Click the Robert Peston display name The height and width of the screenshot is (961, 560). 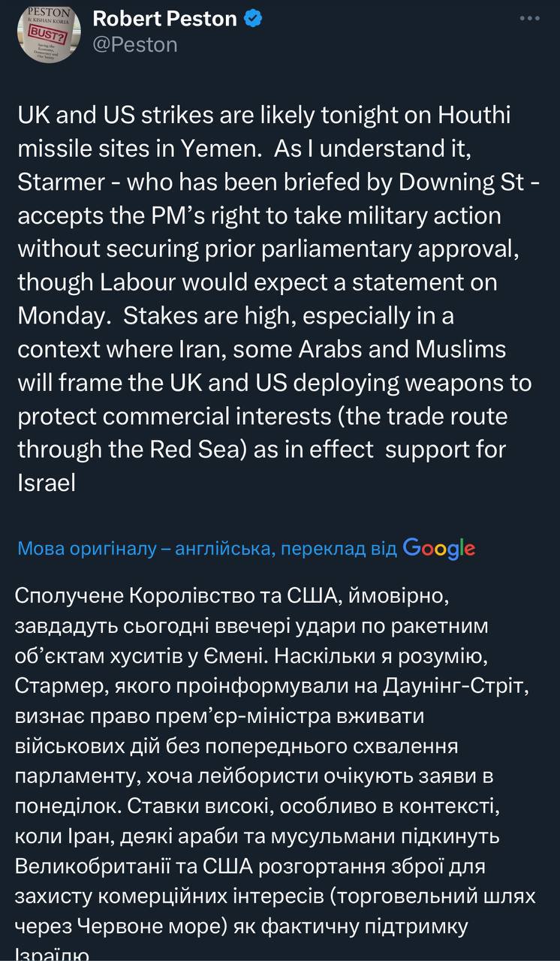click(x=164, y=19)
